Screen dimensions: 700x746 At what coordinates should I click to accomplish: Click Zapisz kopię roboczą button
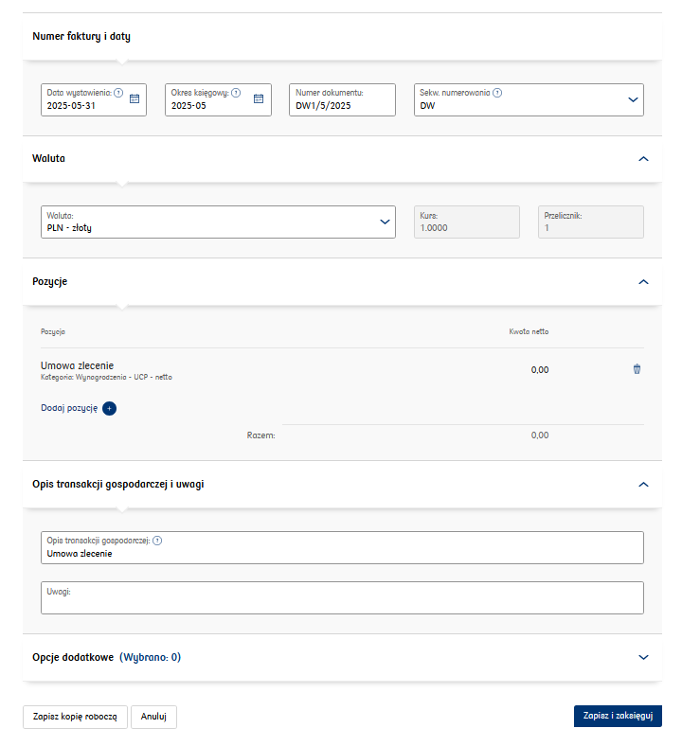click(x=75, y=717)
